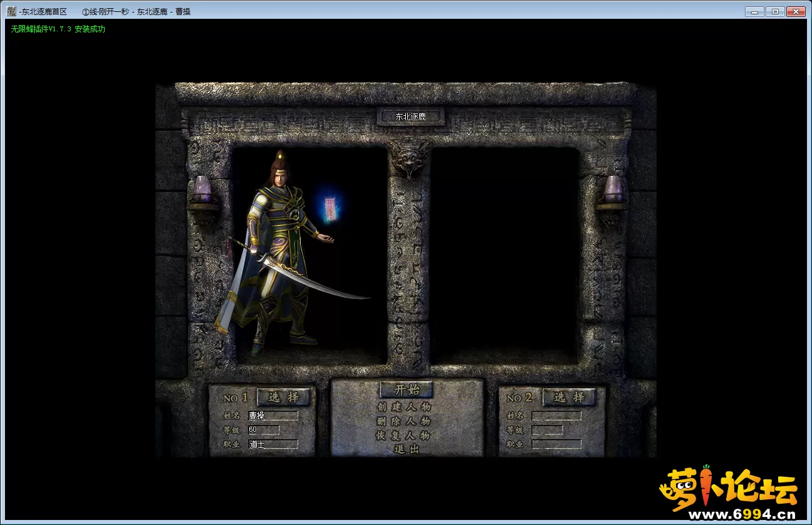Click 恢复人物 to restore a character
812x525 pixels.
click(x=403, y=435)
